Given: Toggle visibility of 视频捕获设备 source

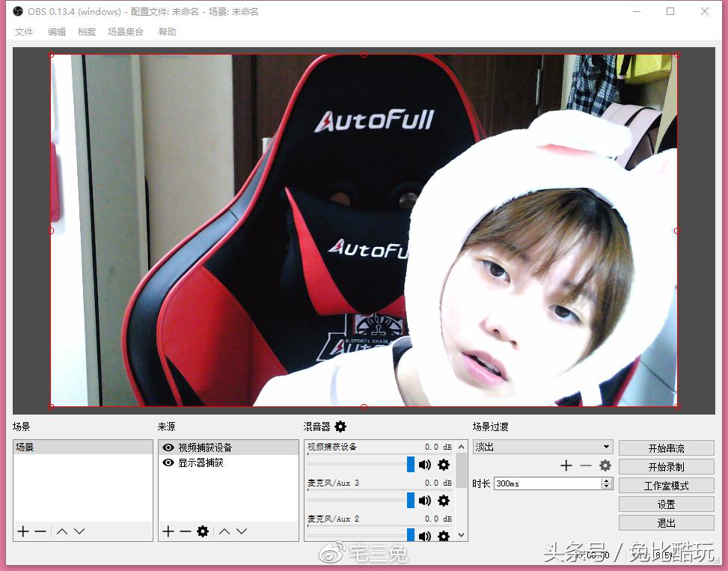Looking at the screenshot, I should [x=168, y=448].
